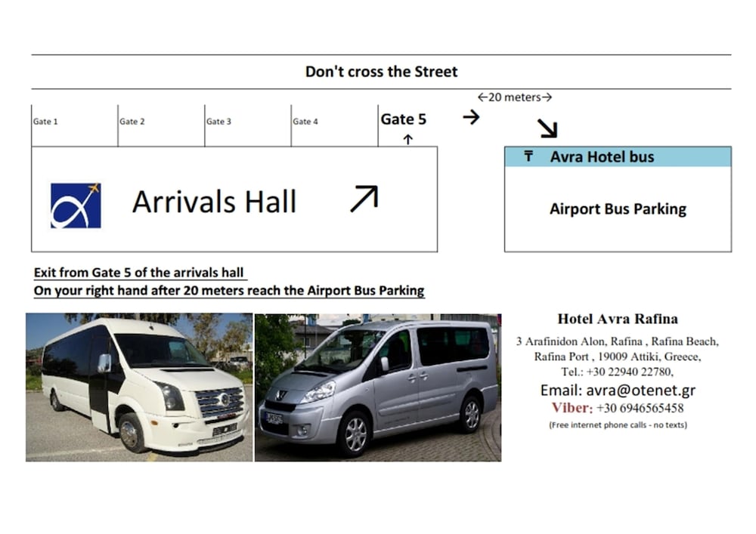Click the 'Arrivals Hall' text
Screen dimensions: 756x534
tap(214, 202)
